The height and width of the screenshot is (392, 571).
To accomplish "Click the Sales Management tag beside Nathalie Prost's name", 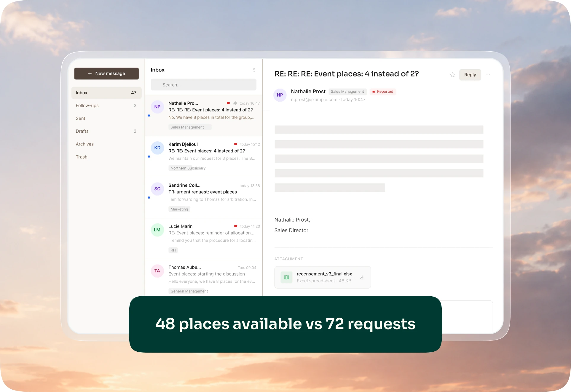I will pos(347,92).
